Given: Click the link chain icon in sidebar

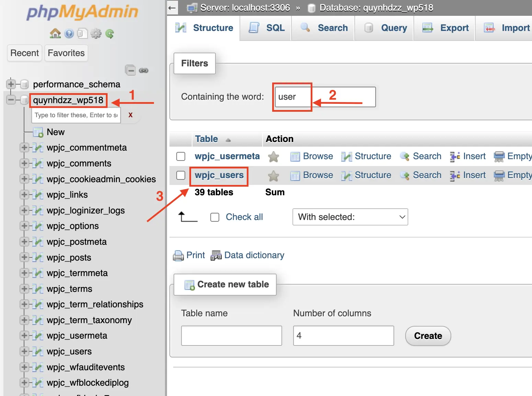Looking at the screenshot, I should tap(144, 70).
